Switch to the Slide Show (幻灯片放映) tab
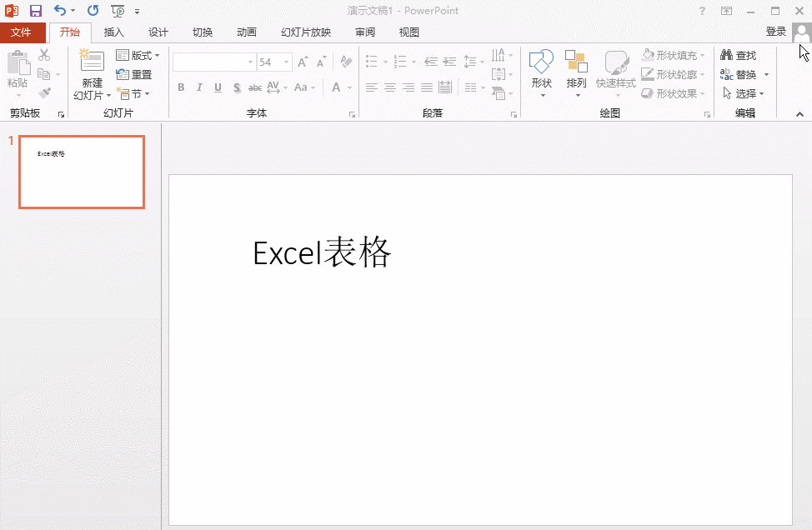The image size is (812, 530). point(305,32)
